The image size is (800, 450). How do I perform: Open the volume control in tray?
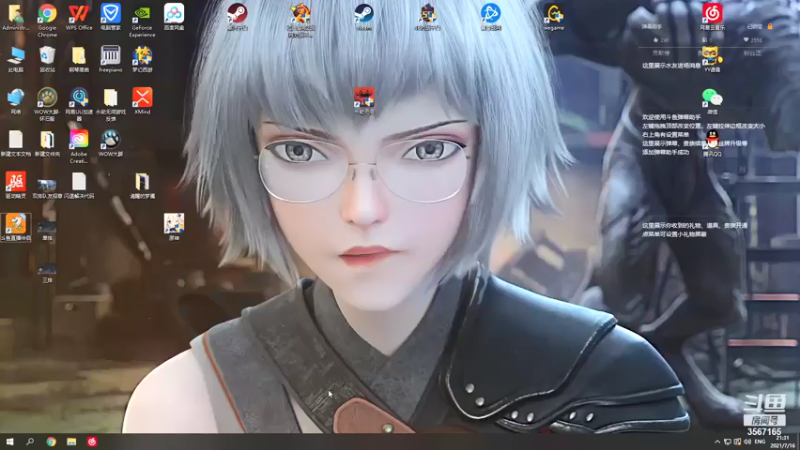[x=747, y=442]
